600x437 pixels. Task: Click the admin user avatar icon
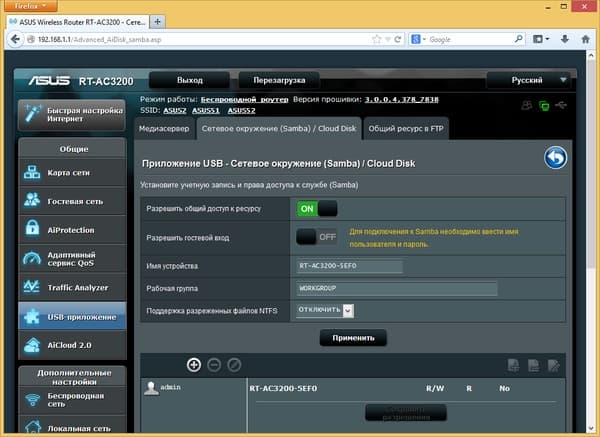pyautogui.click(x=151, y=388)
